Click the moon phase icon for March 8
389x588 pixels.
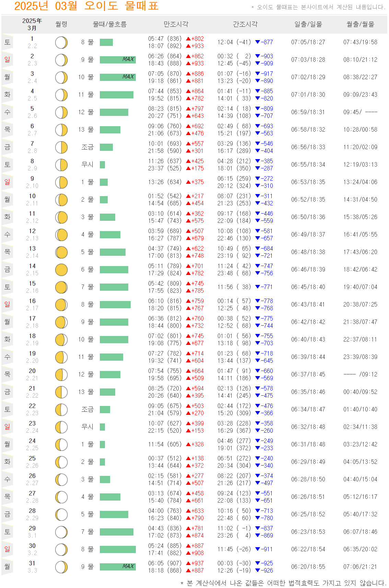[x=61, y=165]
